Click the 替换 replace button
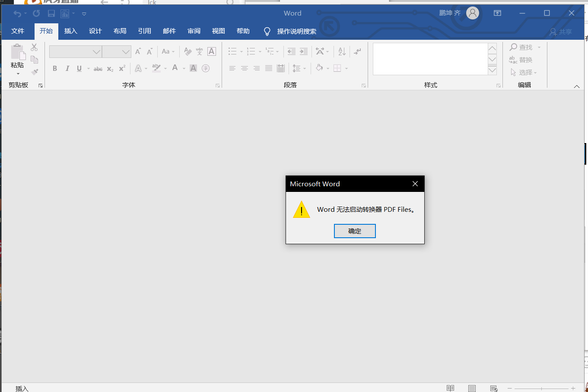588x392 pixels. [521, 60]
